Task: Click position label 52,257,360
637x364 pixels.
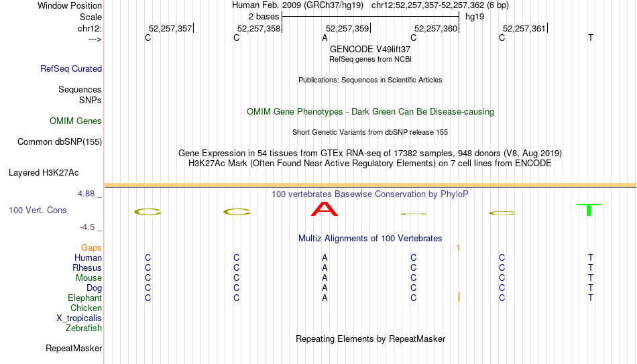Action: 436,28
